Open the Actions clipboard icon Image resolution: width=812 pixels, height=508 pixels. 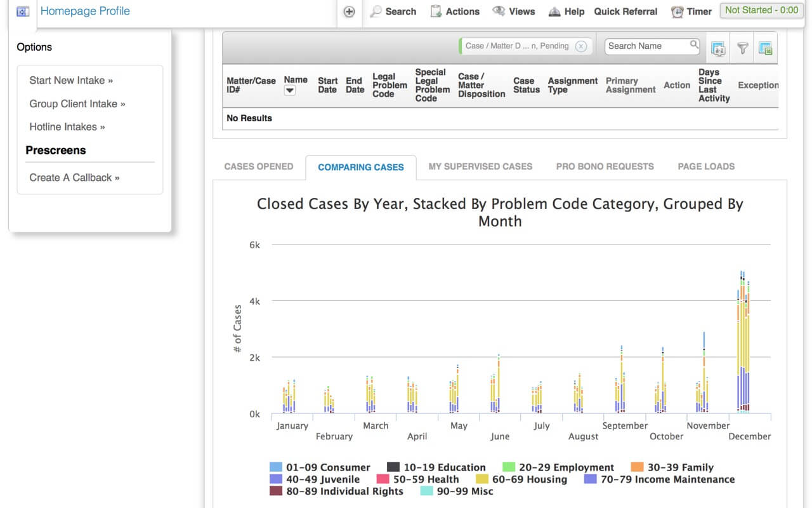(x=436, y=11)
